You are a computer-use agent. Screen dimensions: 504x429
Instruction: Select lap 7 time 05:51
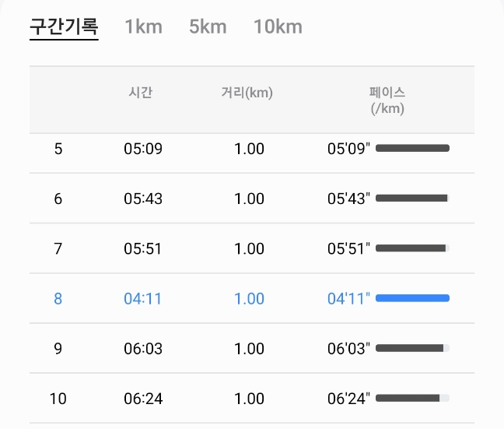click(142, 249)
